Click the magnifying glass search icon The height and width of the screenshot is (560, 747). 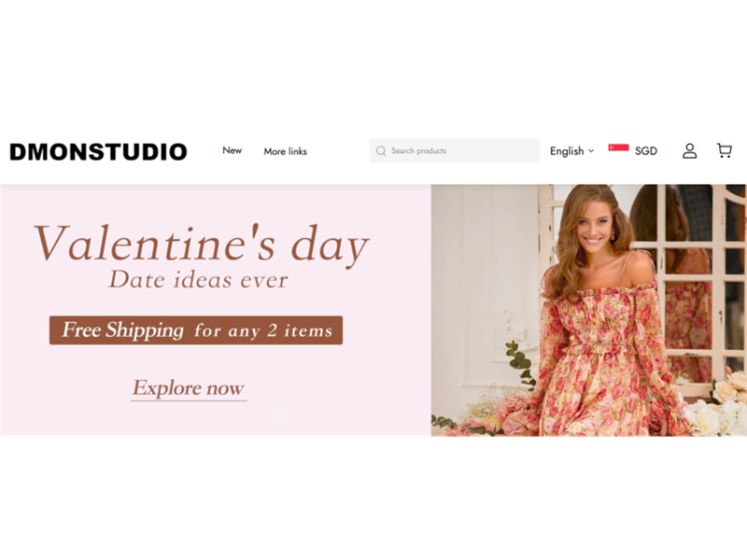tap(381, 151)
